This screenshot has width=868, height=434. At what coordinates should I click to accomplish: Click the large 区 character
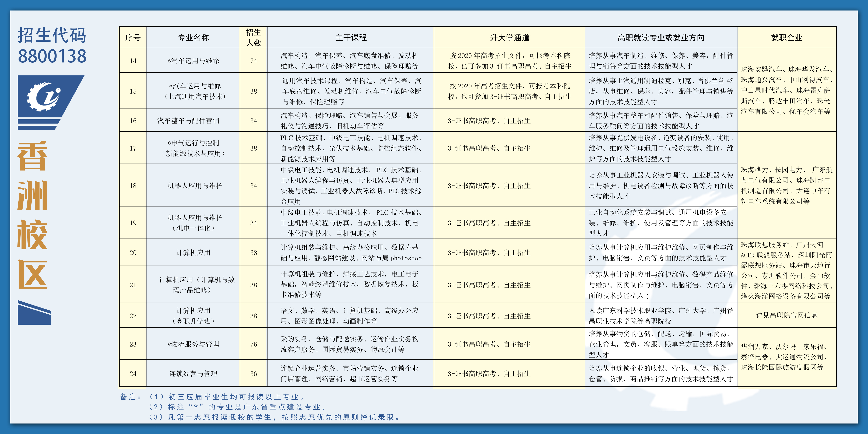[32, 274]
